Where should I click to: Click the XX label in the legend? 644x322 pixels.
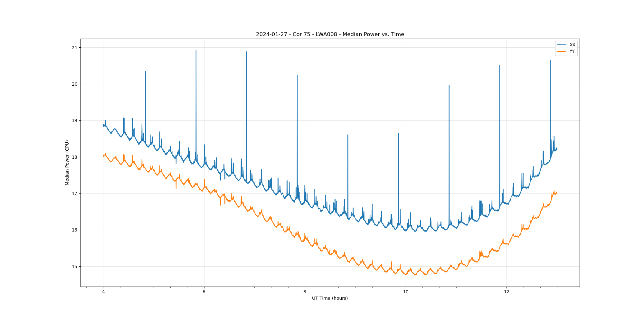[x=572, y=45]
